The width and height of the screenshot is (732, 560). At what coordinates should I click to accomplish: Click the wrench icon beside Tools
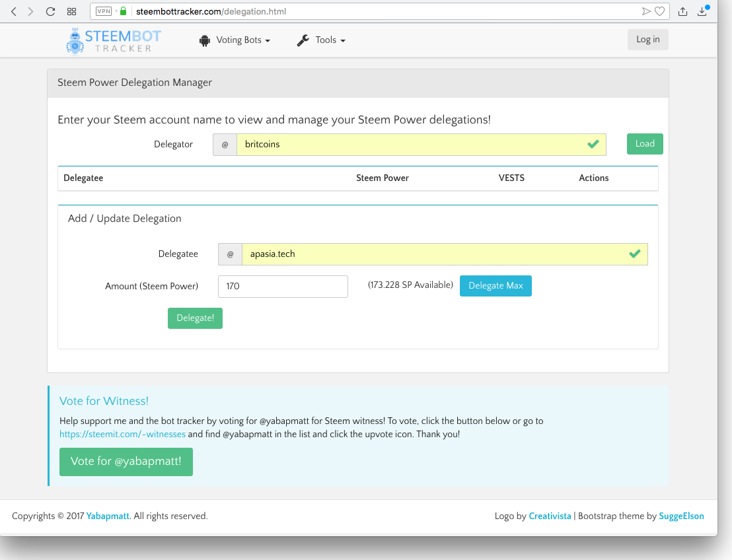[x=303, y=40]
